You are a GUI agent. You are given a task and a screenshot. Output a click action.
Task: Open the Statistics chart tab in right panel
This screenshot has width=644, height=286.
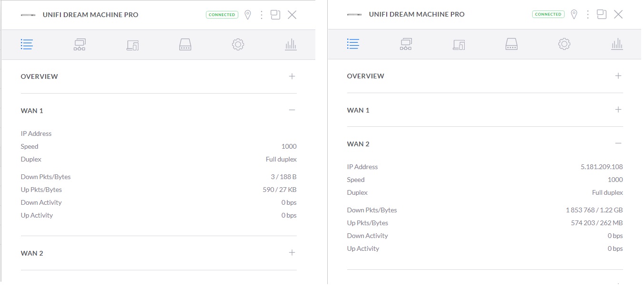coord(617,44)
